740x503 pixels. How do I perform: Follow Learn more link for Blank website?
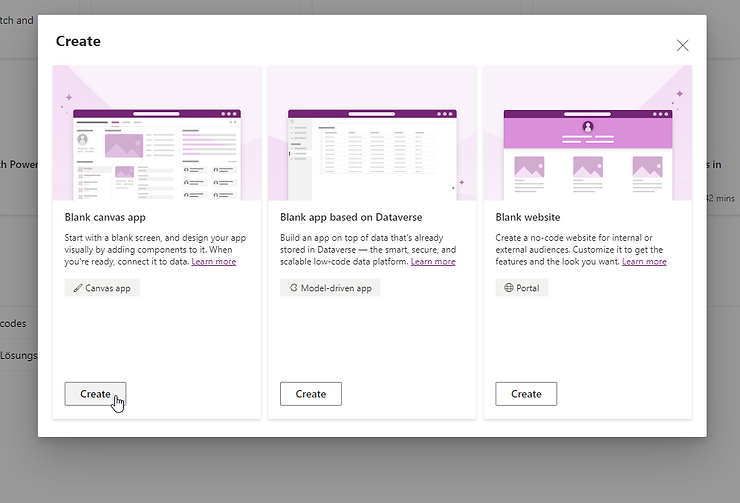click(x=644, y=262)
